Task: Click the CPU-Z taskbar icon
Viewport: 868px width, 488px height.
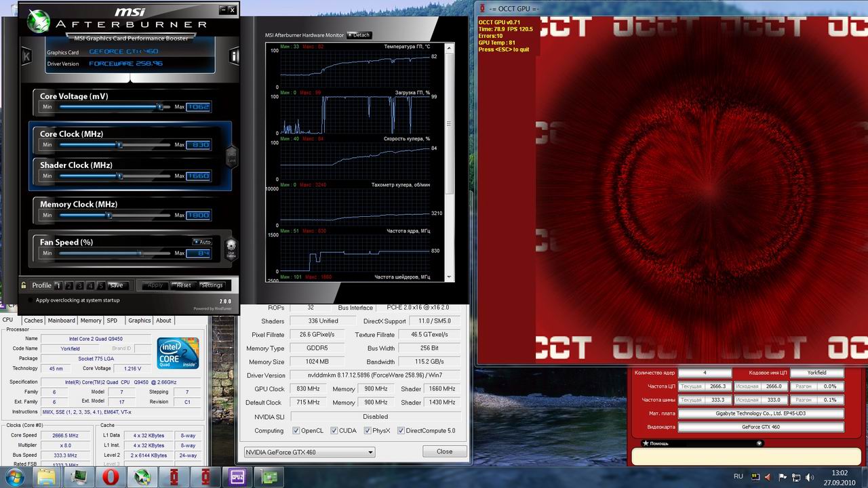Action: (x=238, y=477)
